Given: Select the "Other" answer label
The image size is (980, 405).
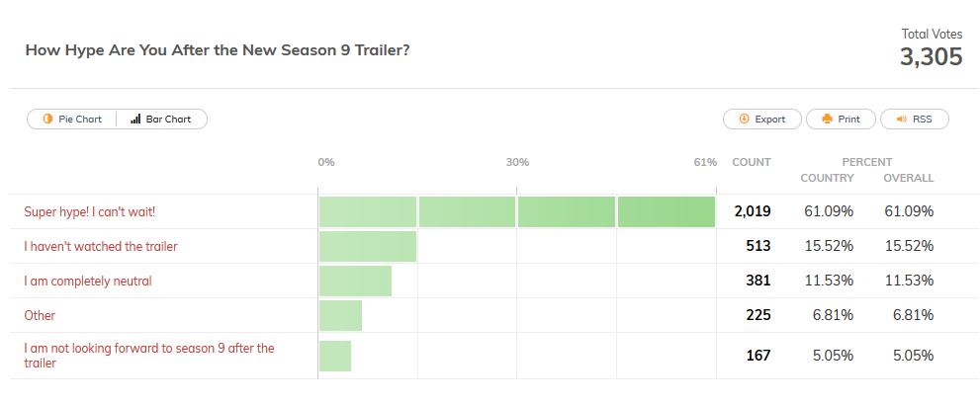Looking at the screenshot, I should click(40, 315).
